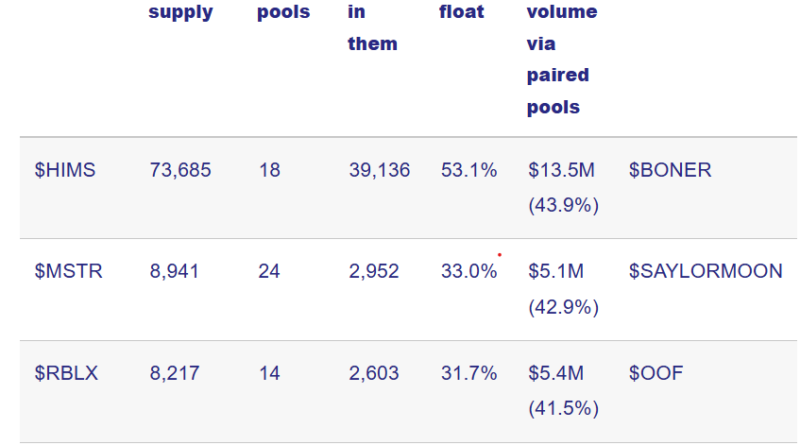Click the 39,136 value in HIMS row

[379, 170]
